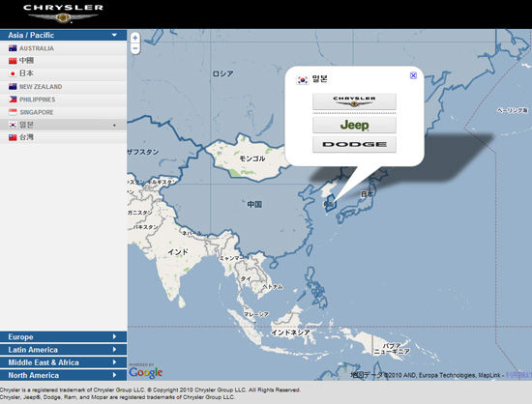
Task: Select Singapore from the country list
Action: point(64,112)
